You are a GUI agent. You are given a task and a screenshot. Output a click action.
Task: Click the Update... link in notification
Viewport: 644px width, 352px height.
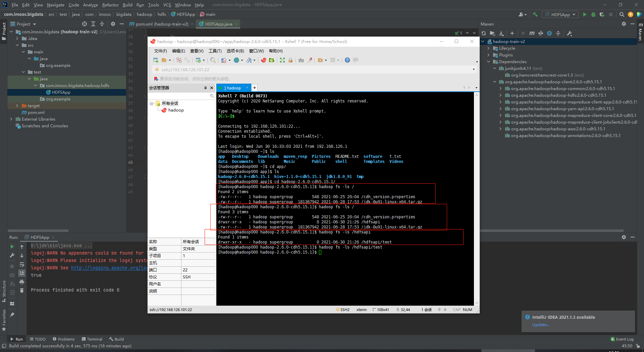[x=541, y=325]
